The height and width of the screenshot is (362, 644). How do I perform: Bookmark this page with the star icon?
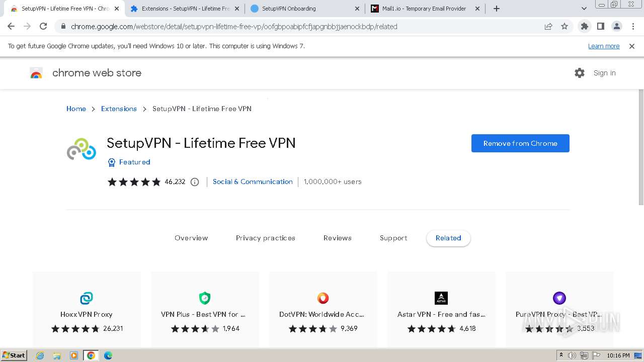pyautogui.click(x=565, y=27)
